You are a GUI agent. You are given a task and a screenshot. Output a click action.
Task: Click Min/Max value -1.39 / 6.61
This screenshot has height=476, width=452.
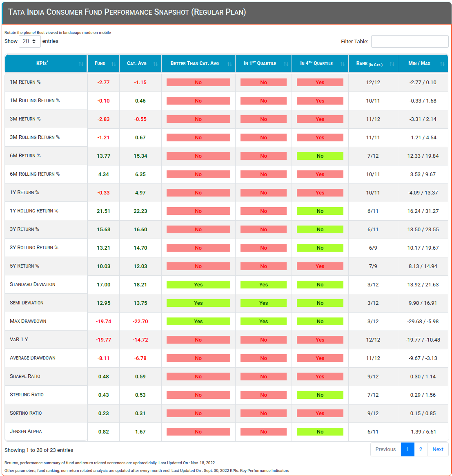[423, 432]
